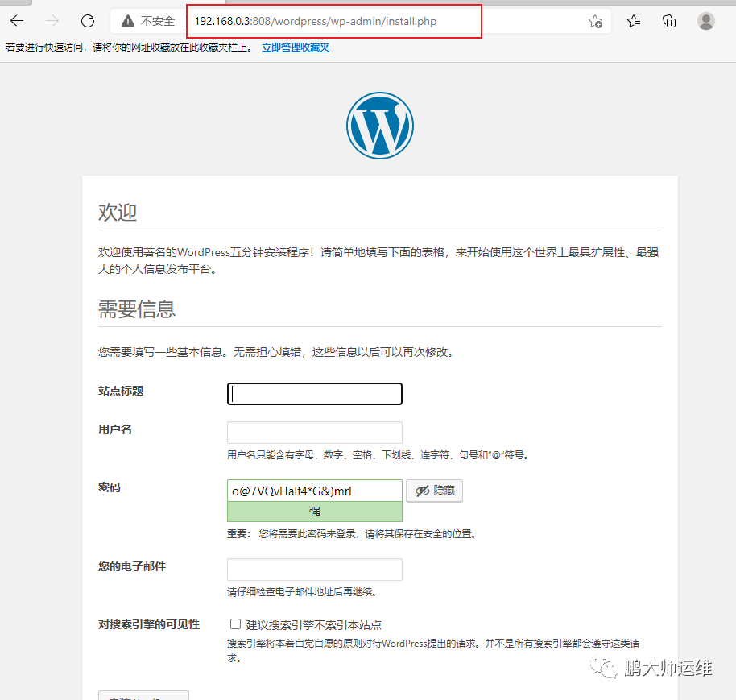Screen dimensions: 736x700
Task: Click the WordPress logo
Action: (380, 126)
